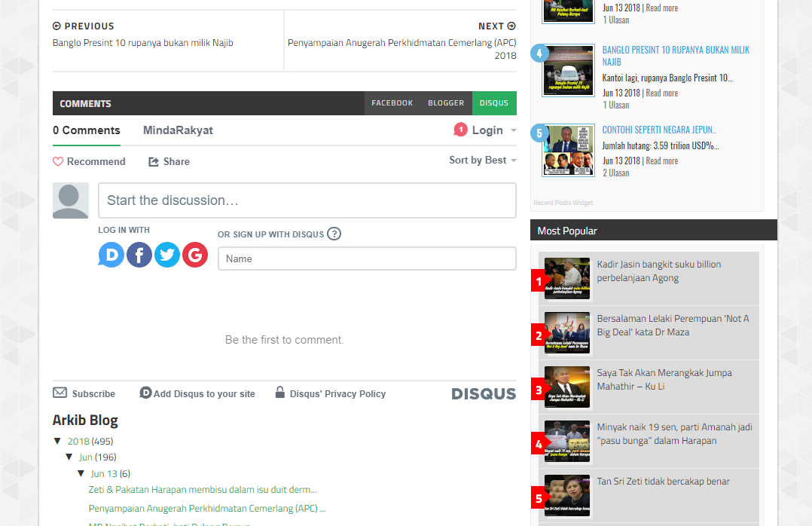The height and width of the screenshot is (526, 812).
Task: Log in with the Twitter icon
Action: click(x=167, y=255)
